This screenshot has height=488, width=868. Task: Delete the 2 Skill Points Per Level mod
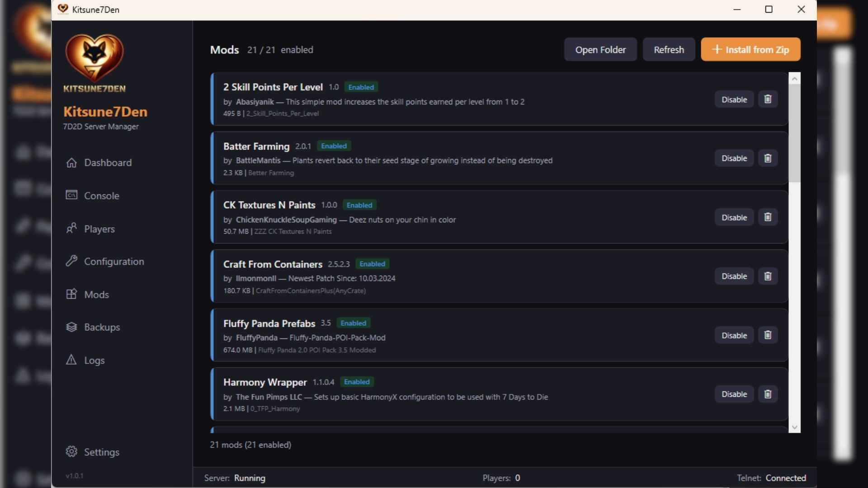(x=768, y=99)
